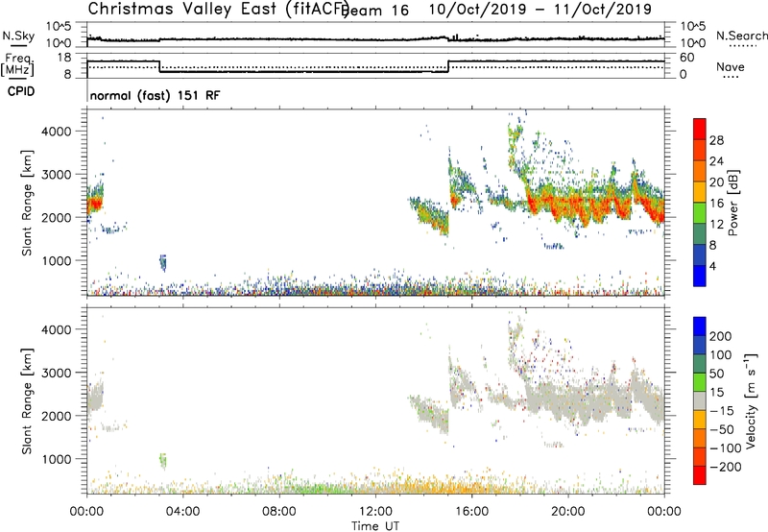Click the date range '10/Oct/2019 – 11/Oct/2019'
Viewport: 768px width, 532px height.
[540, 10]
